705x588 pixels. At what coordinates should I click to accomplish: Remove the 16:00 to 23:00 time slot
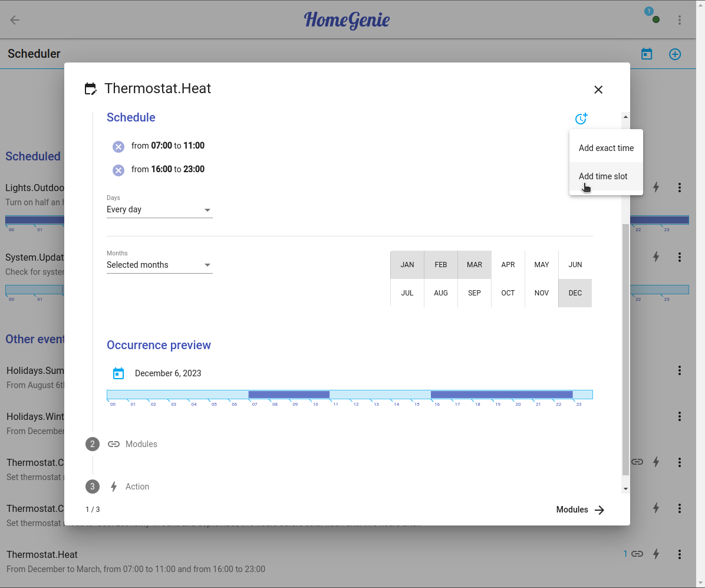(118, 170)
